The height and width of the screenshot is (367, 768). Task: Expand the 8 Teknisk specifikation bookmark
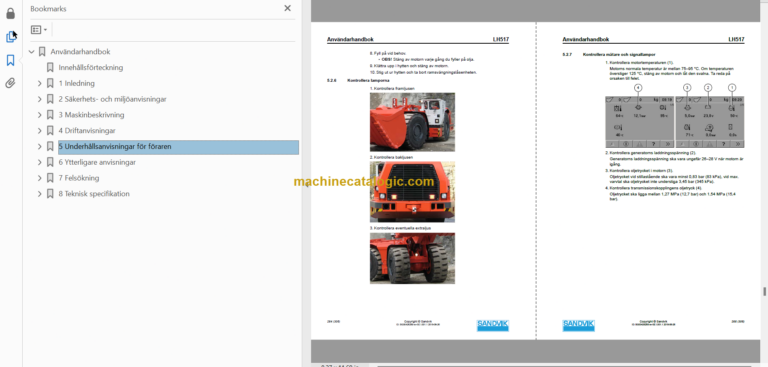pyautogui.click(x=40, y=194)
